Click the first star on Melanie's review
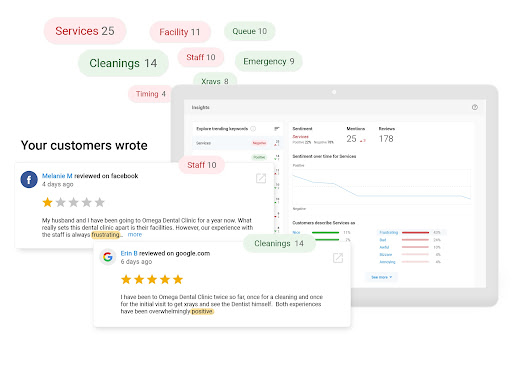This screenshot has height=387, width=512. pos(47,202)
